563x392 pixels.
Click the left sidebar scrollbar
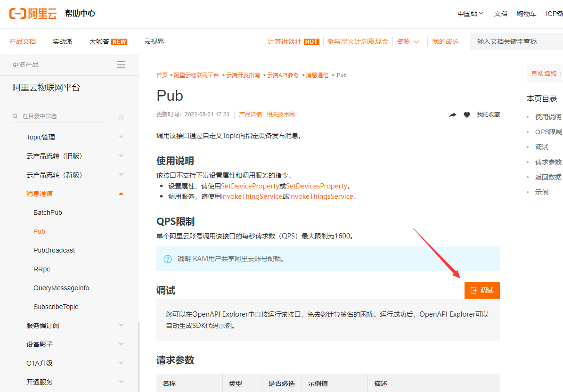(x=139, y=357)
